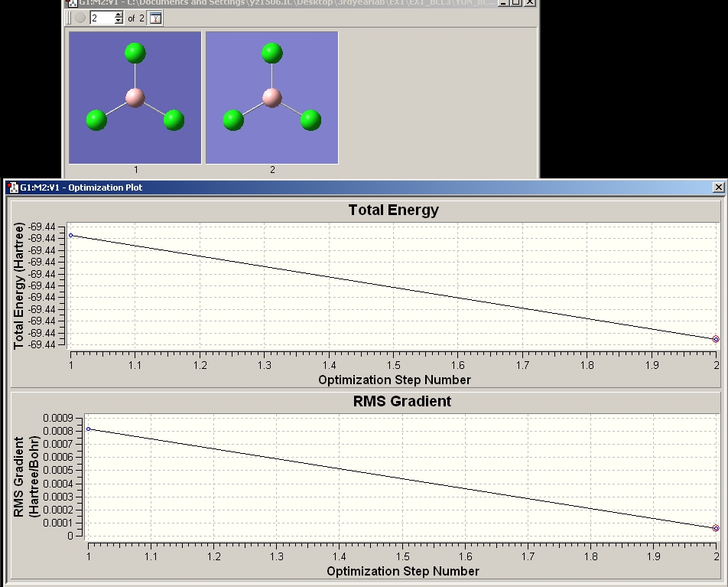Click the 0.0009 tick label on RMS Gradient axis
Image resolution: width=728 pixels, height=587 pixels.
click(x=58, y=419)
